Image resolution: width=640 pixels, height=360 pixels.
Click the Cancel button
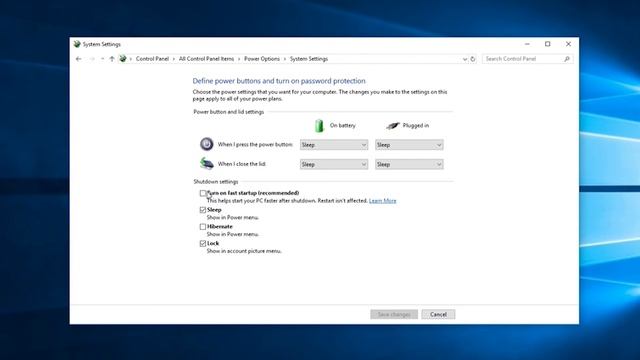(x=438, y=314)
